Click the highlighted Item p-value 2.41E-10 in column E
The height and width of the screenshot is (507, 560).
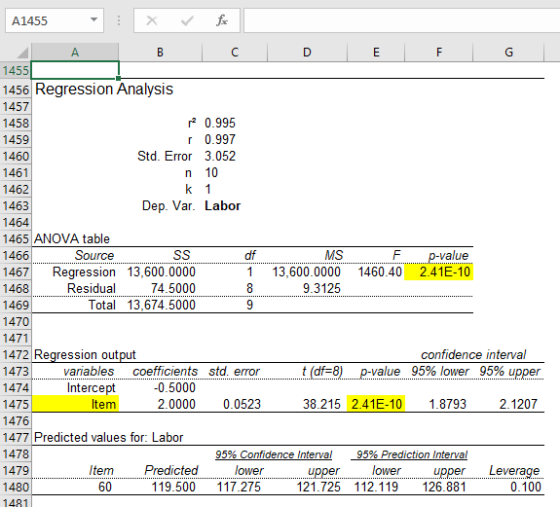[376, 404]
